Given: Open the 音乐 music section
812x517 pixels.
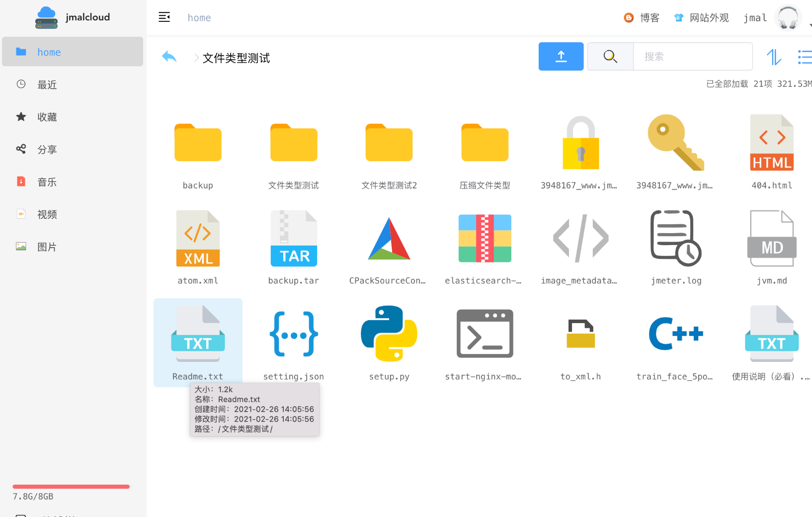Looking at the screenshot, I should (47, 182).
